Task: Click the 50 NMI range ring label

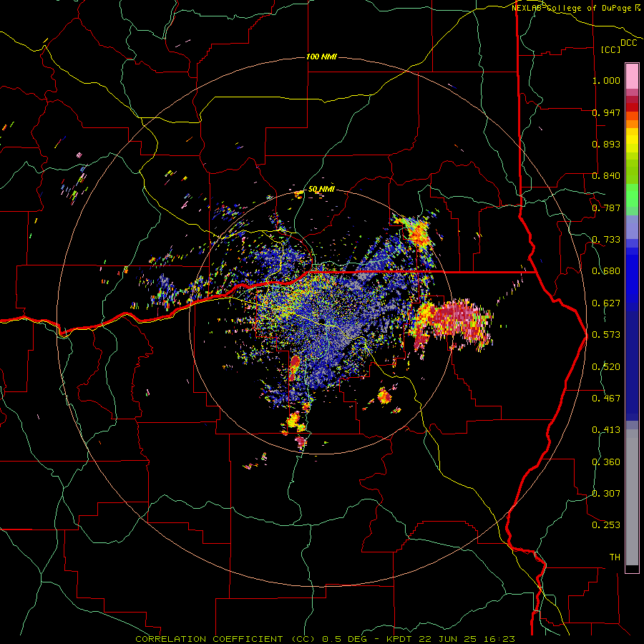Action: tap(321, 189)
